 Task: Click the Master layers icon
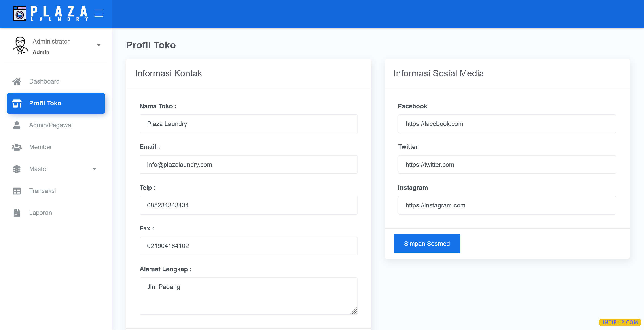point(17,169)
